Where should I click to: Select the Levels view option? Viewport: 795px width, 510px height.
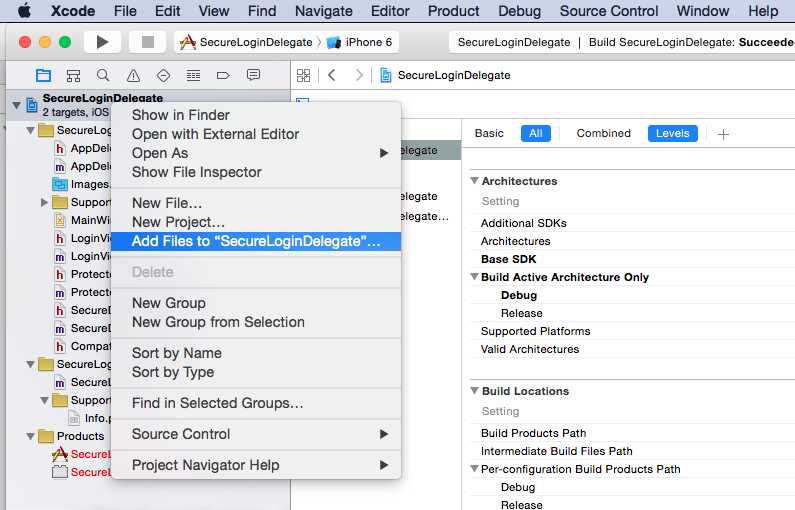pyautogui.click(x=672, y=133)
